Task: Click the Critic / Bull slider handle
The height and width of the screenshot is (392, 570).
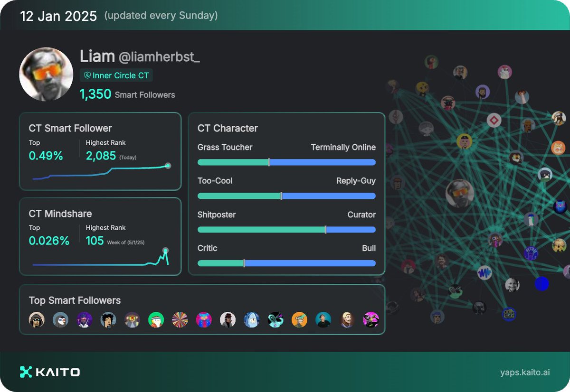Action: tap(244, 263)
